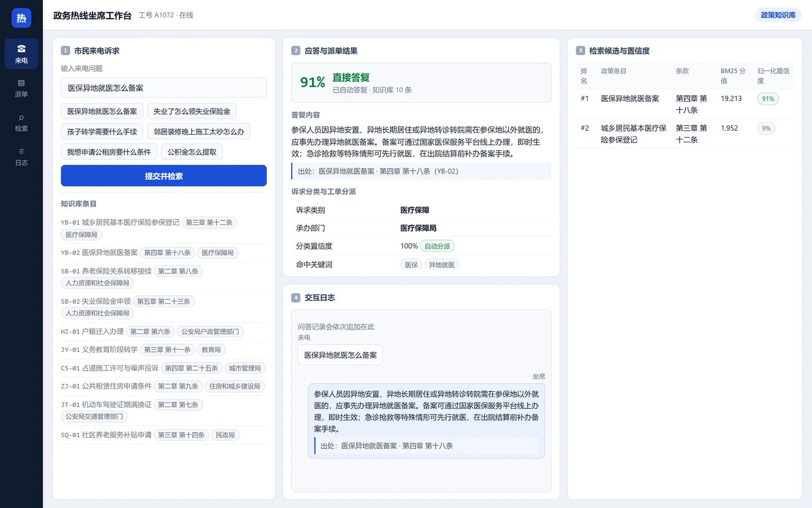812x508 pixels.
Task: Open the 政策知识库 button
Action: pyautogui.click(x=778, y=15)
